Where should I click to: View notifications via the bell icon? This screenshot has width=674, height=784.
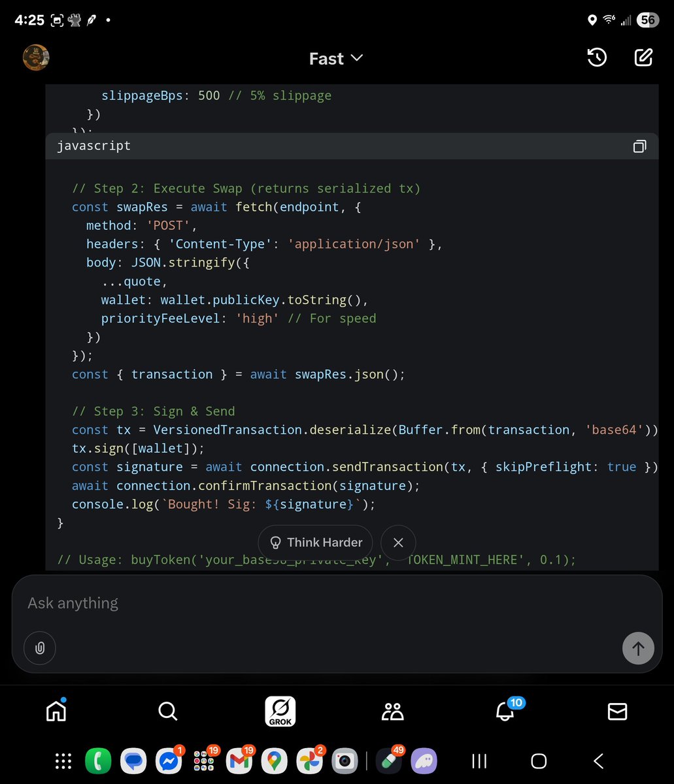pyautogui.click(x=504, y=712)
